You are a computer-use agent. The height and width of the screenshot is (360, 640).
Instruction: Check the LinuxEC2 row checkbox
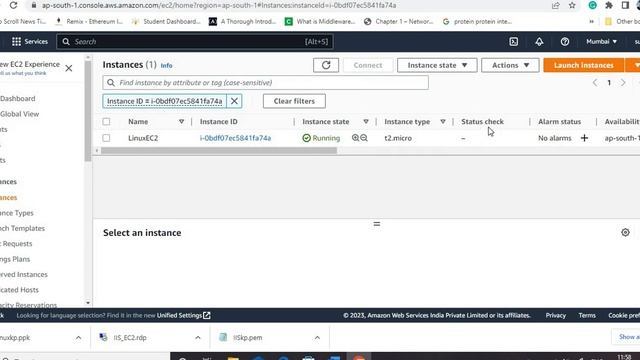tap(106, 138)
